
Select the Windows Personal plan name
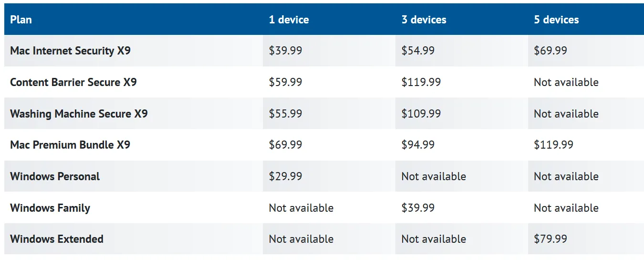point(55,176)
